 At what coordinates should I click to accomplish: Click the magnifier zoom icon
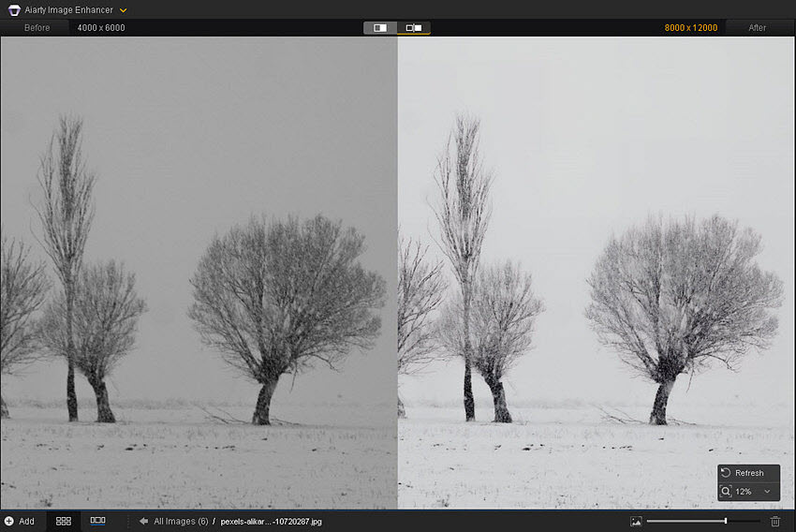(x=726, y=492)
